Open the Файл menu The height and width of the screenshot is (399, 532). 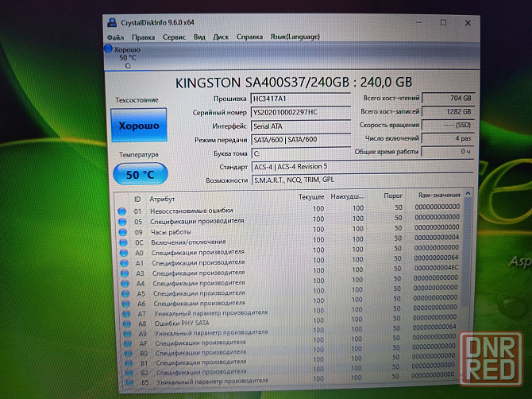tap(115, 37)
